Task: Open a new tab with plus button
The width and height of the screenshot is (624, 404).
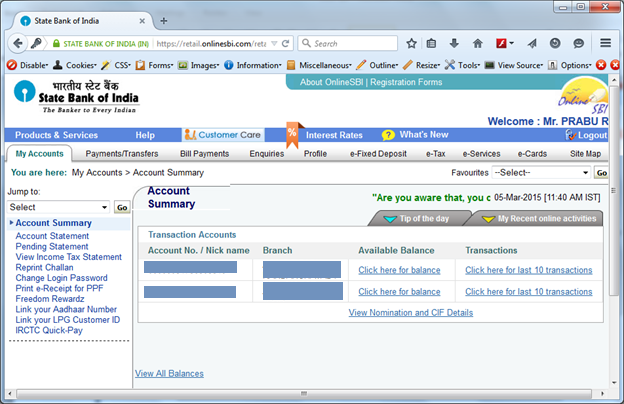Action: pyautogui.click(x=164, y=21)
